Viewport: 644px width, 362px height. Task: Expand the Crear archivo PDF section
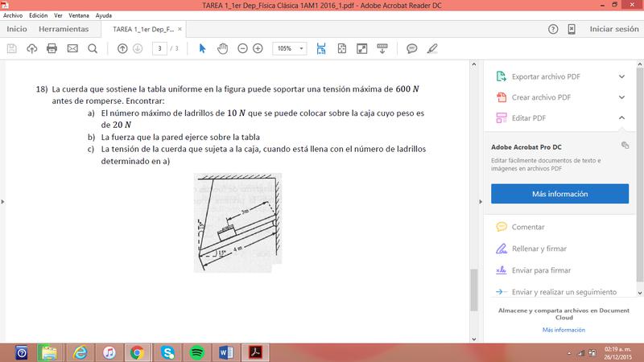coord(621,97)
